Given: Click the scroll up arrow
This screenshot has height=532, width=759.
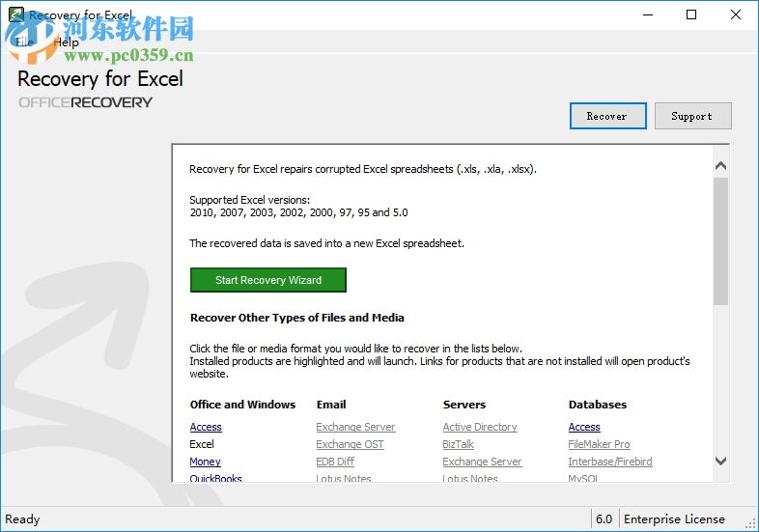Looking at the screenshot, I should 720,166.
